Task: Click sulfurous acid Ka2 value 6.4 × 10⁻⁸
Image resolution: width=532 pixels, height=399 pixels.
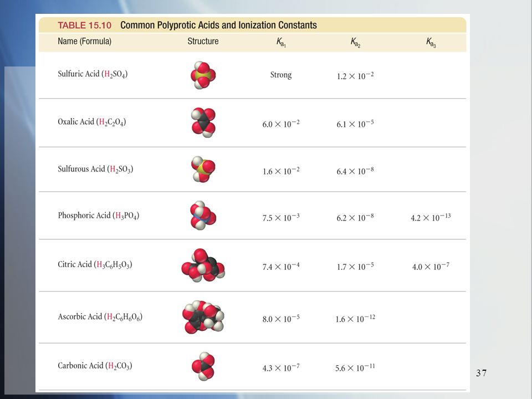Action: 355,171
